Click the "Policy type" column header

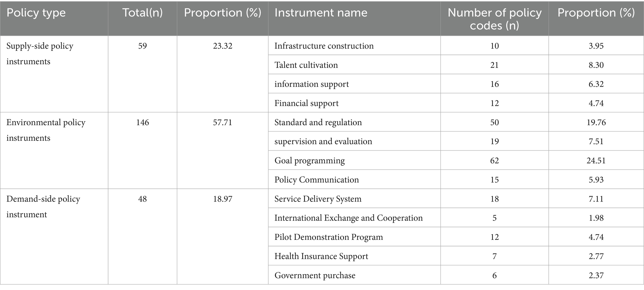point(36,13)
